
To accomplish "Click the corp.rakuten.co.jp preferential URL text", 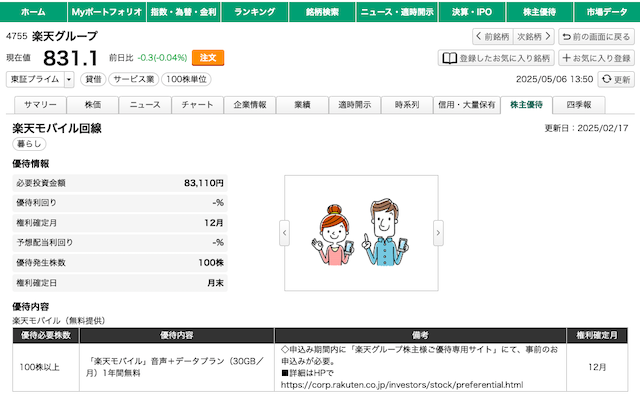I will [x=402, y=385].
